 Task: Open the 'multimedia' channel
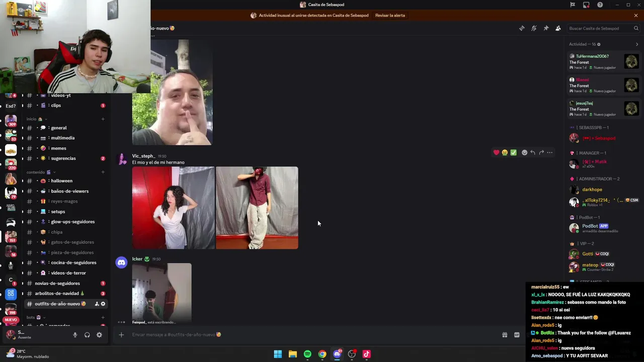[65, 138]
